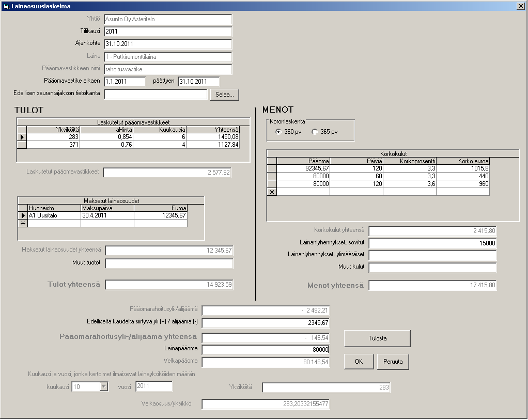Image resolution: width=528 pixels, height=420 pixels.
Task: Click the Laskutetut pääomavastikkeet total 2 577,92
Action: point(167,173)
